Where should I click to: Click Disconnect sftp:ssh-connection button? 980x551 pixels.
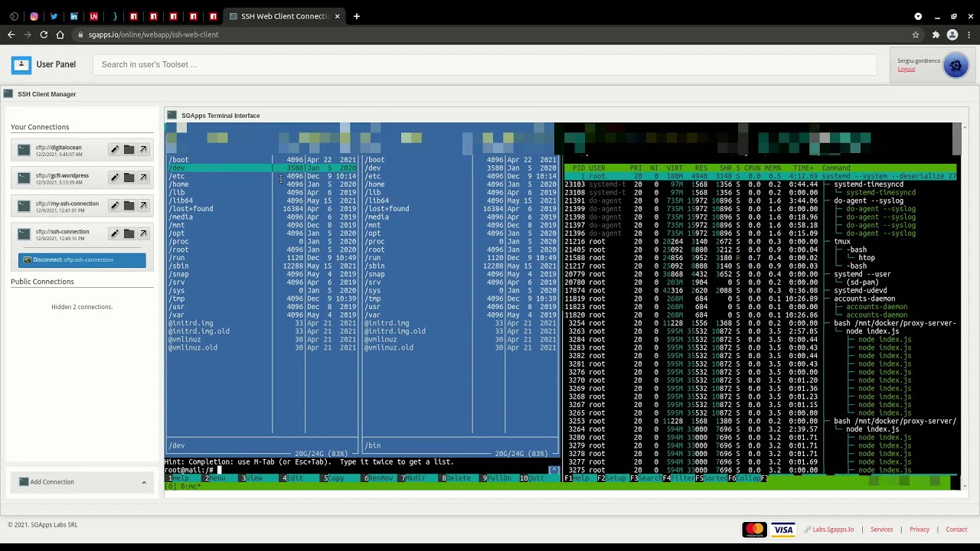[82, 259]
